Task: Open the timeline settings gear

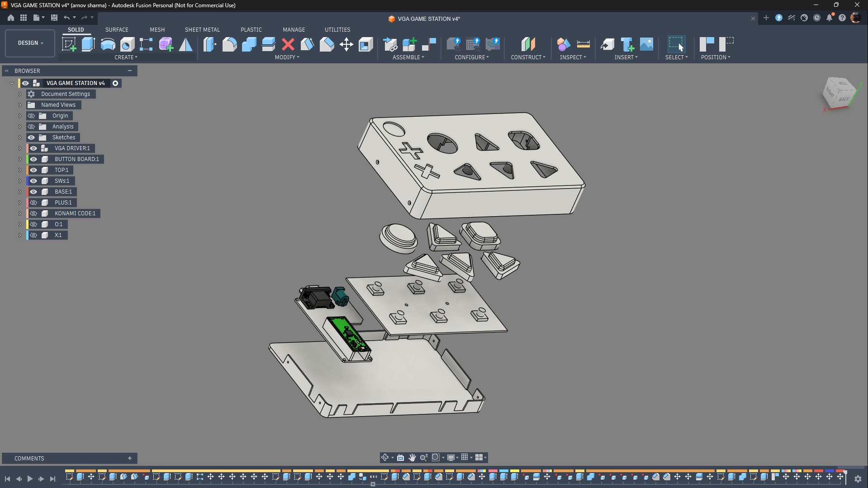Action: (858, 479)
